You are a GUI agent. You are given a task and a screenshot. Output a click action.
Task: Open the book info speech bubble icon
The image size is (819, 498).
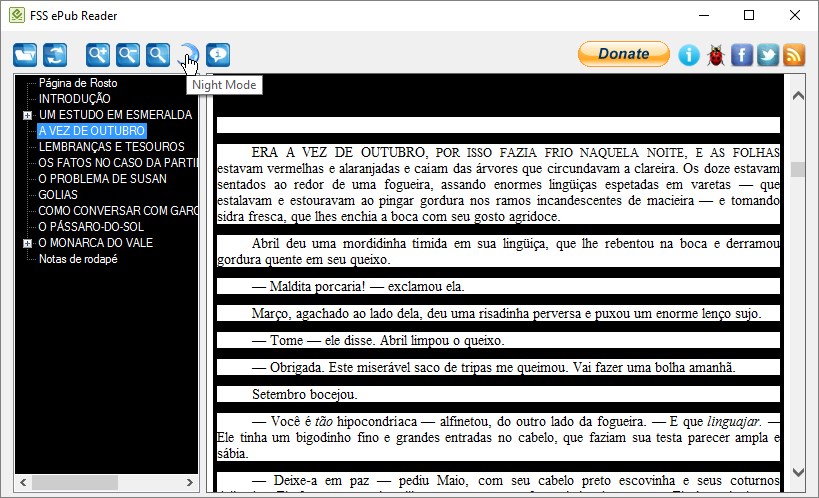click(x=218, y=55)
